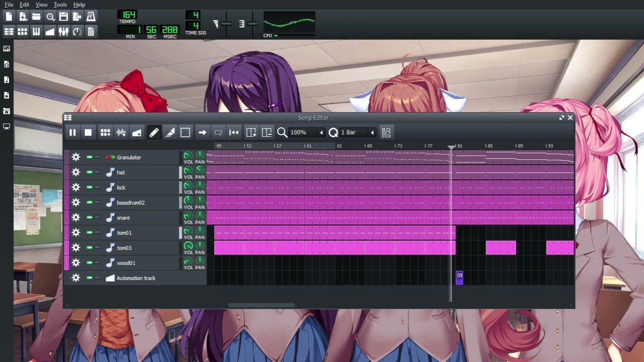The image size is (644, 362).
Task: Mute the snare track
Action: point(90,218)
